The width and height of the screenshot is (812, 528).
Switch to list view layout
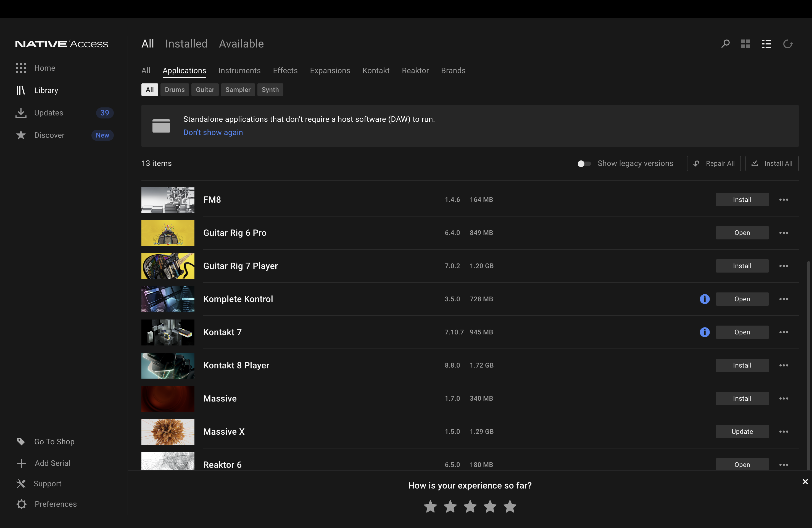[766, 44]
